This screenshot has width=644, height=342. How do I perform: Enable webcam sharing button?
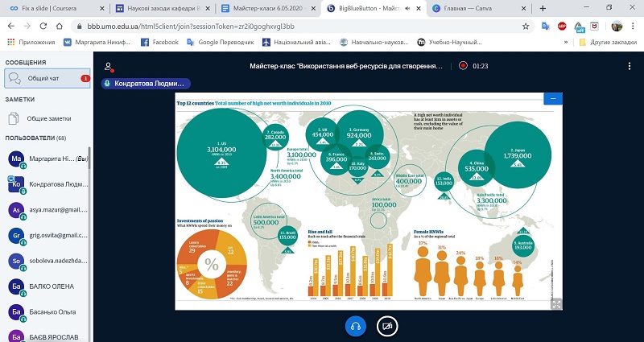point(388,326)
